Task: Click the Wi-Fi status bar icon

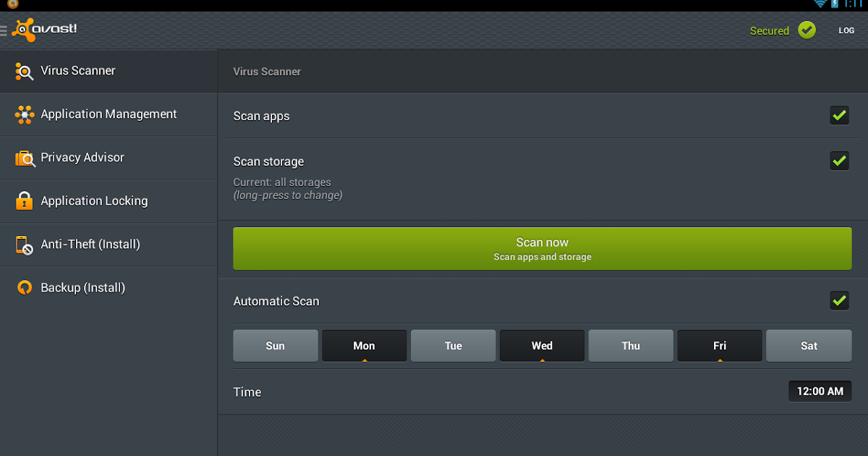Action: coord(820,4)
